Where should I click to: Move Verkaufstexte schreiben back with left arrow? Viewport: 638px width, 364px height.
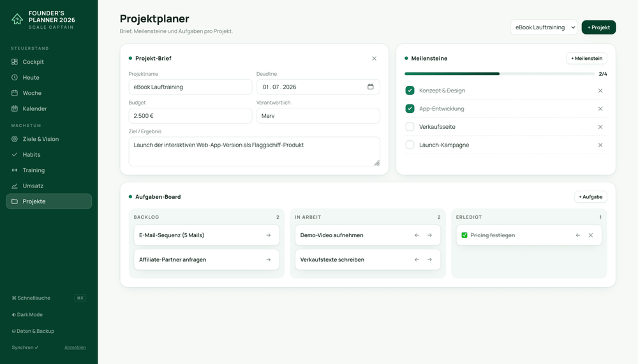coord(417,259)
